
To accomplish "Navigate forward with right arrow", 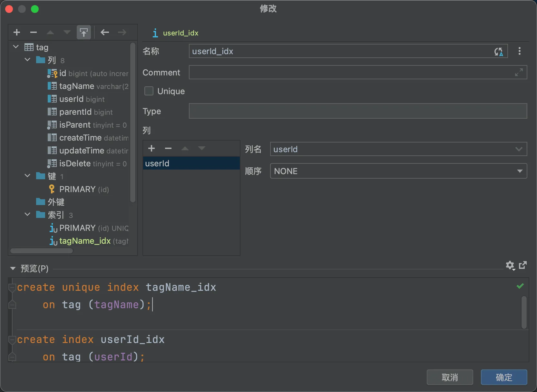I will coord(122,32).
